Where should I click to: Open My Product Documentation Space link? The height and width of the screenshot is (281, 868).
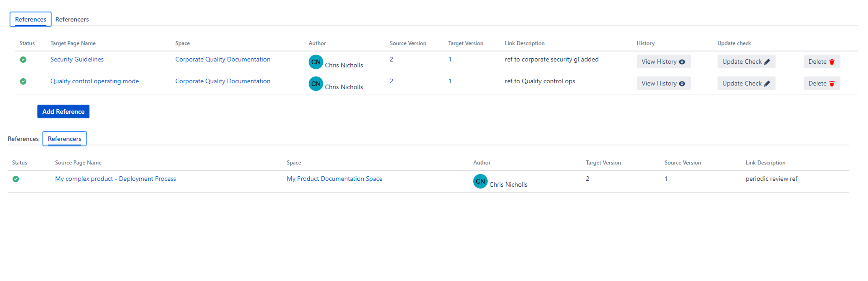click(334, 179)
